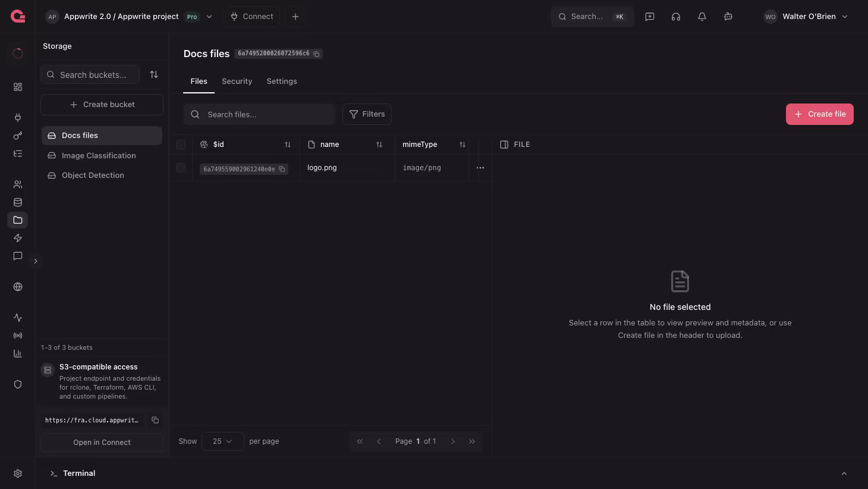The image size is (868, 489).
Task: Open the Databases icon in sidebar
Action: [18, 202]
